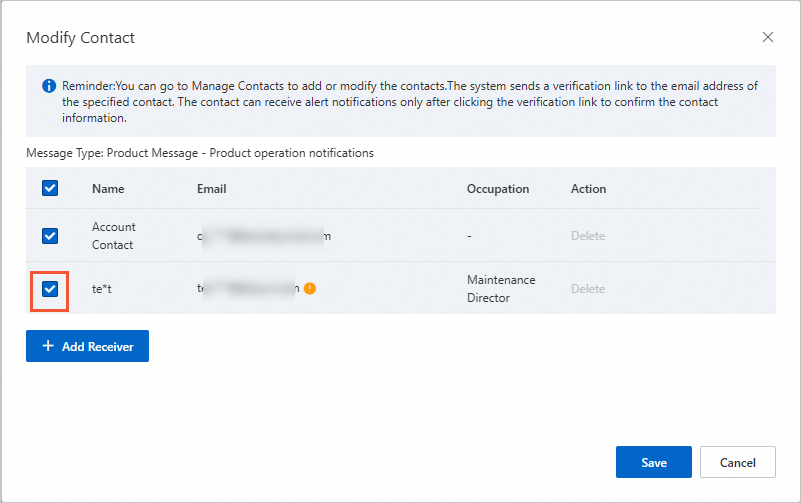Uncheck the Account Contact checkbox
Screen dimensions: 801x503
(x=50, y=236)
